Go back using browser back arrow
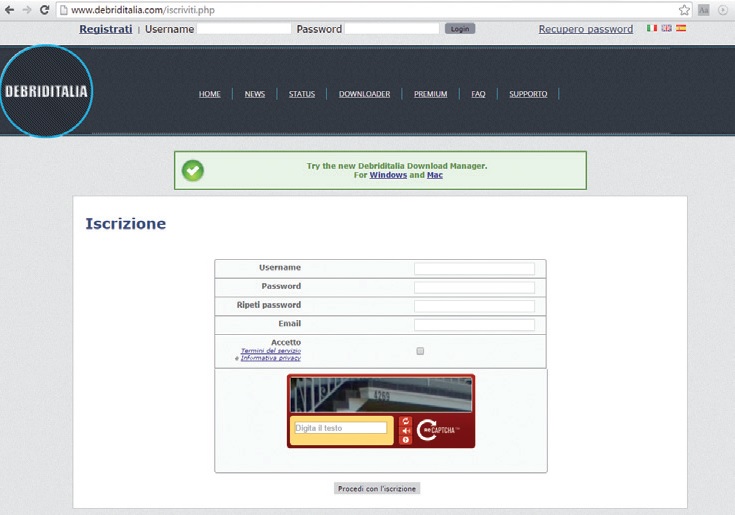Image resolution: width=735 pixels, height=515 pixels. 9,10
